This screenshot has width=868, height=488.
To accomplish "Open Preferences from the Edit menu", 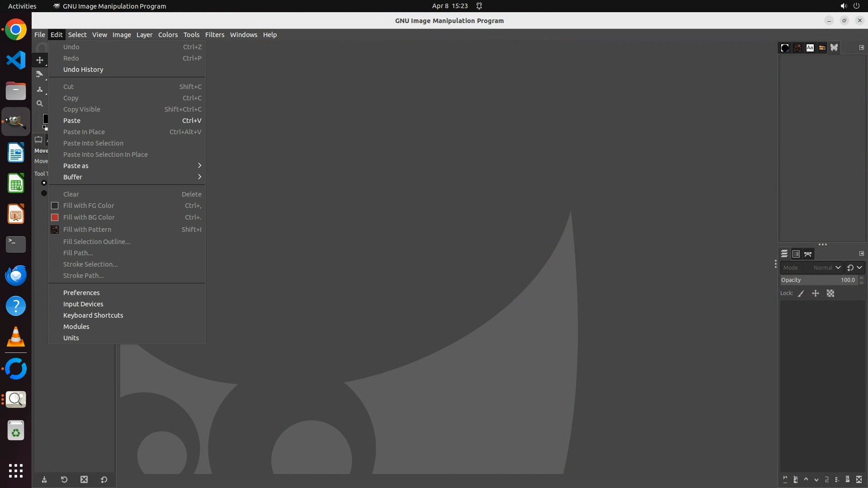I will click(x=81, y=293).
